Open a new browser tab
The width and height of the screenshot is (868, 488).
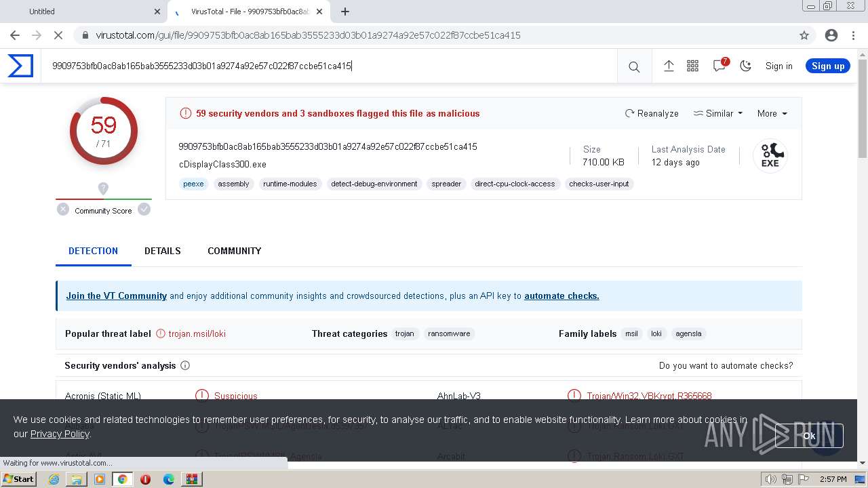[x=345, y=12]
